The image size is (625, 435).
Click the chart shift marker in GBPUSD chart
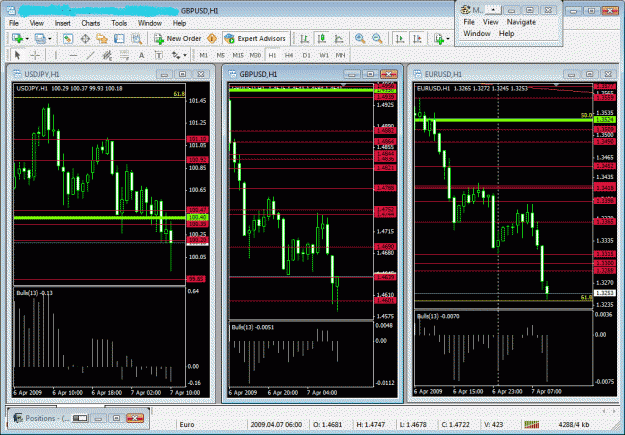[344, 85]
